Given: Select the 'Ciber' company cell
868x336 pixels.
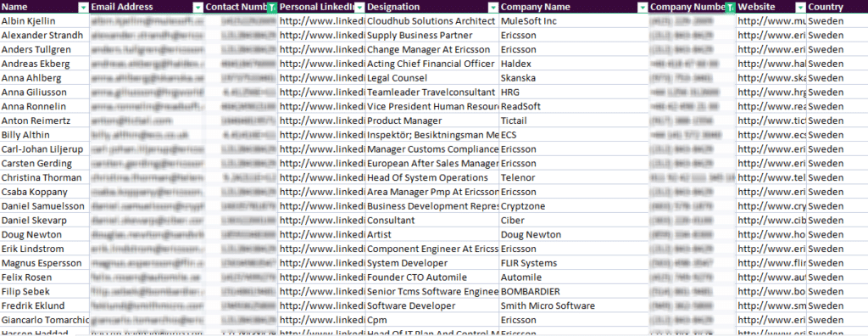Looking at the screenshot, I should pyautogui.click(x=574, y=220).
